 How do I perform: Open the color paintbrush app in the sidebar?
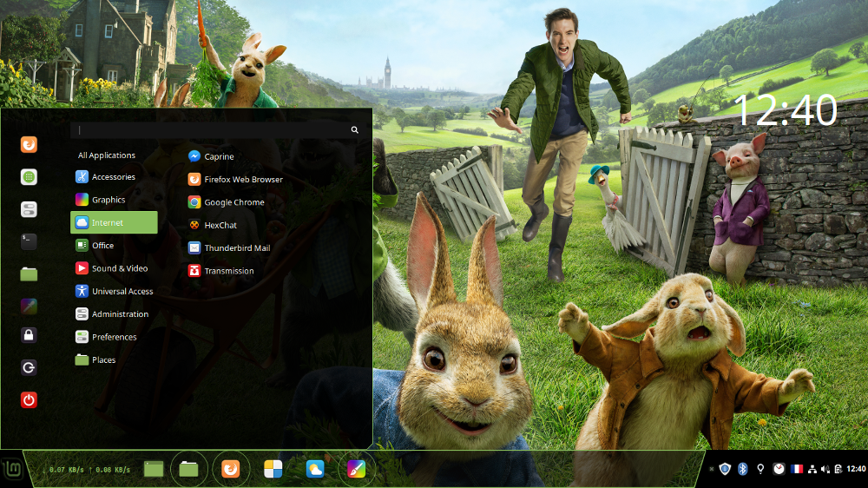click(x=29, y=306)
